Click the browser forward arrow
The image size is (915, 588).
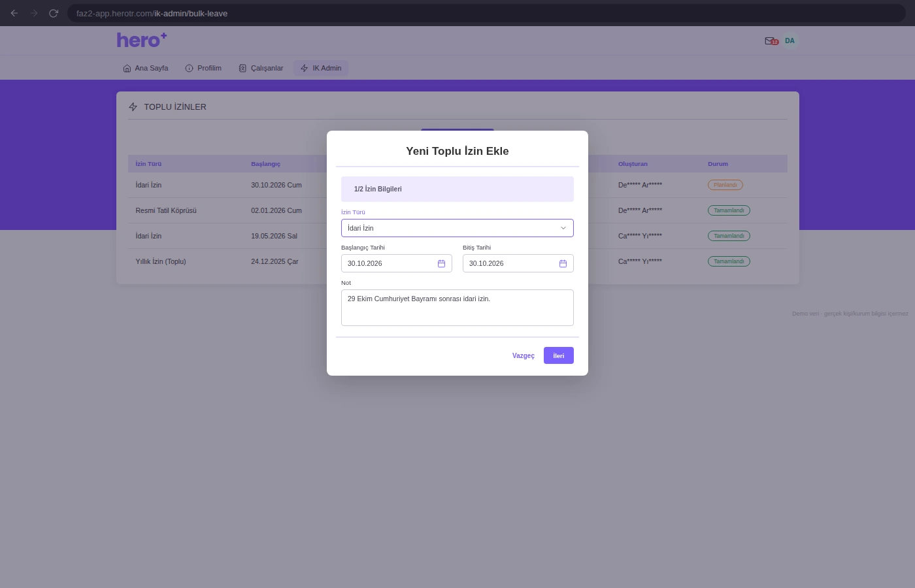(34, 13)
